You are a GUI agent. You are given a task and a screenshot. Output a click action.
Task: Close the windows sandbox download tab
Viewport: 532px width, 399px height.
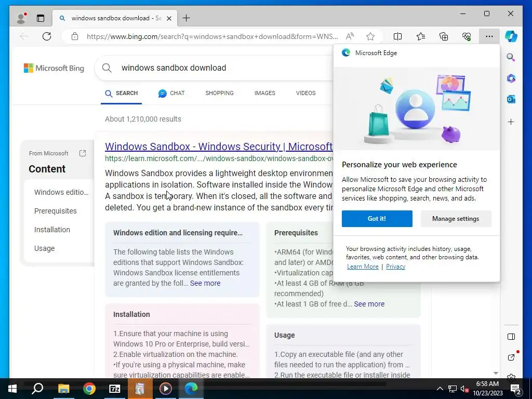[169, 18]
